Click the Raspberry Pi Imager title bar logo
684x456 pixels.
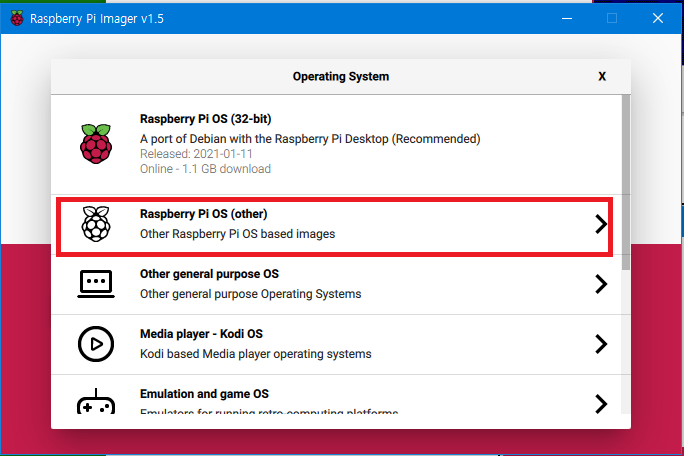point(17,18)
